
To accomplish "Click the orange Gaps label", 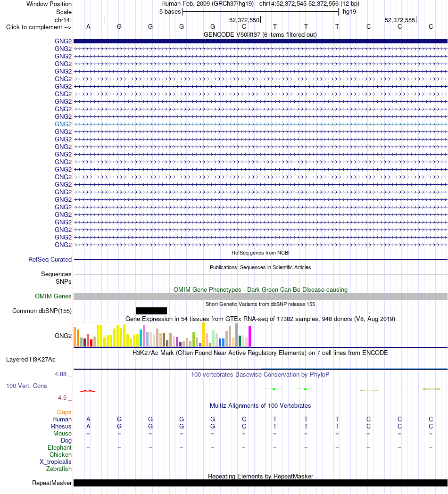I will click(x=64, y=412).
